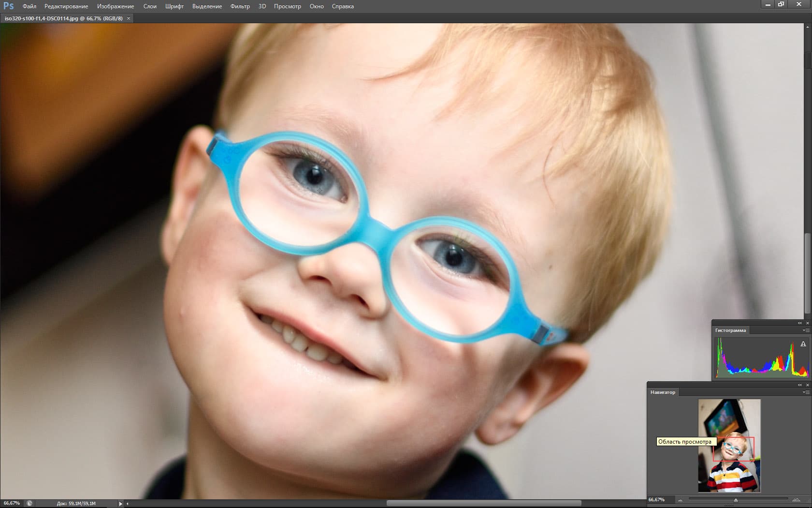Close the Photoshop application window
This screenshot has width=812, height=508.
coord(799,4)
